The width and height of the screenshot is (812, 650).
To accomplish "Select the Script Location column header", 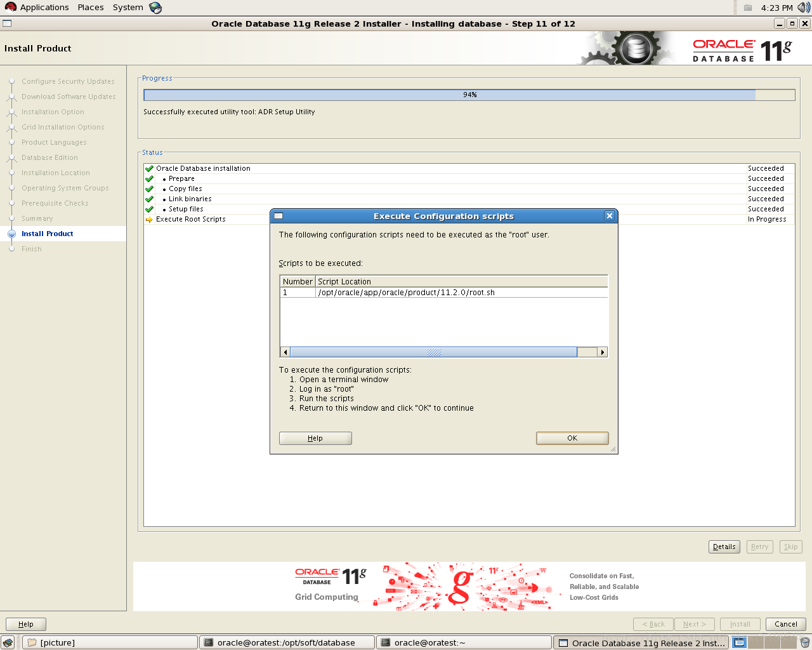I will [x=462, y=281].
